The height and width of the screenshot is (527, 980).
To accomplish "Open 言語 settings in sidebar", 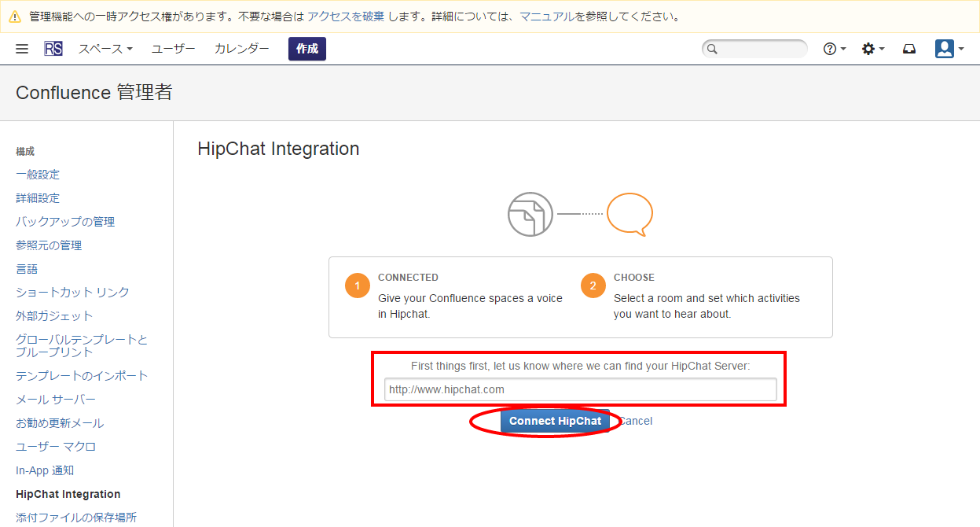I will coord(27,269).
